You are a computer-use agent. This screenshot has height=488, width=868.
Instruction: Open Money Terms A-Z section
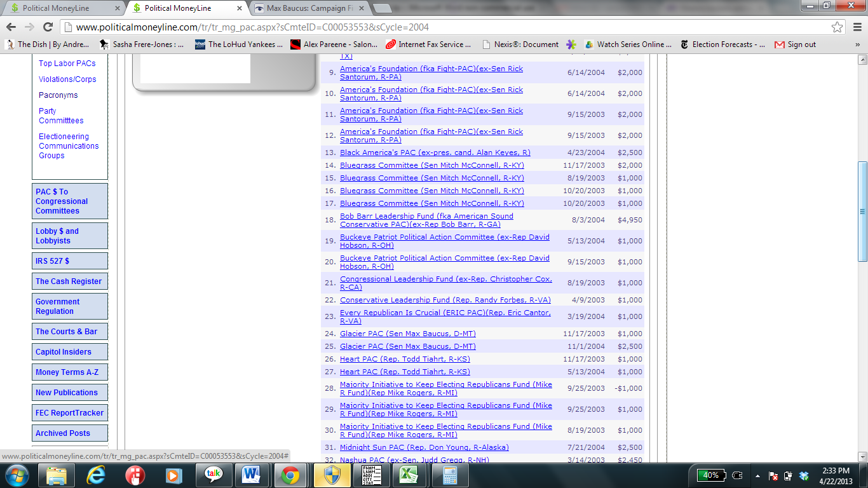(x=70, y=372)
